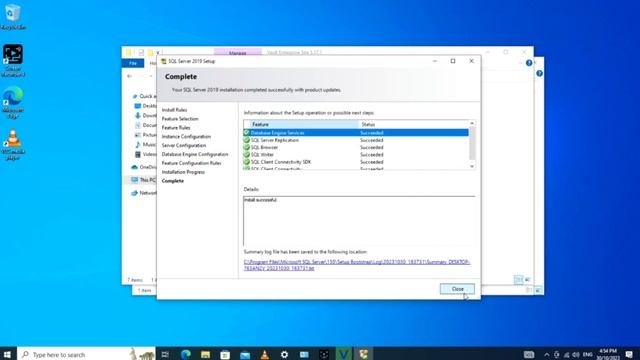Select the SQL Client Connectivity SDK row

pos(356,162)
